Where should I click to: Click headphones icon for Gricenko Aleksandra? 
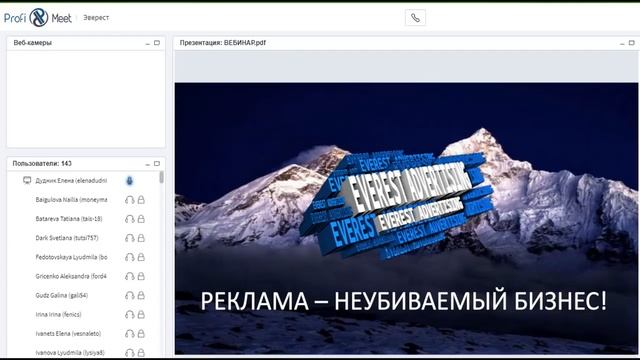[129, 276]
